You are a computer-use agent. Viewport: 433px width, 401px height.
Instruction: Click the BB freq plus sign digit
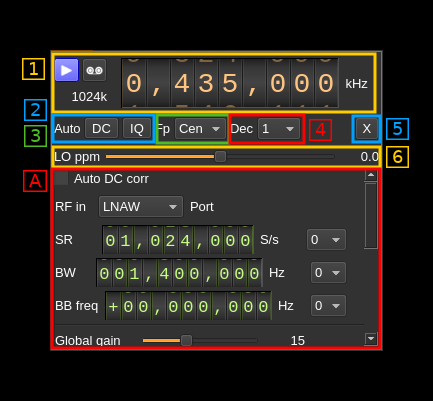(113, 306)
